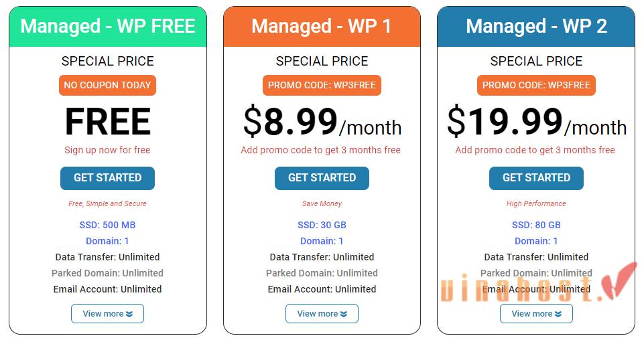Click Get Started for the $19.99 plan
Image resolution: width=644 pixels, height=340 pixels.
click(536, 178)
